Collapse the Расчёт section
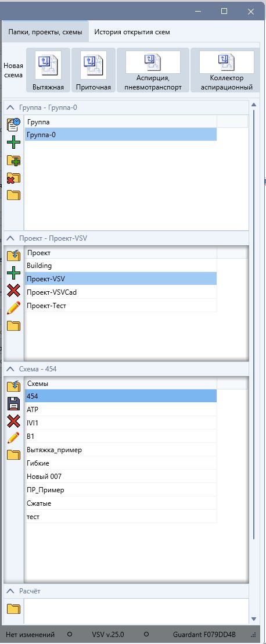This screenshot has width=266, height=644. point(10,591)
